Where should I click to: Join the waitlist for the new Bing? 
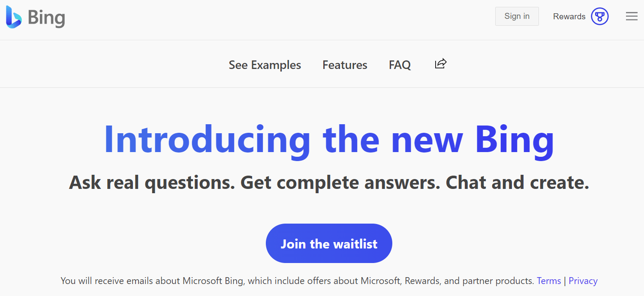tap(329, 243)
